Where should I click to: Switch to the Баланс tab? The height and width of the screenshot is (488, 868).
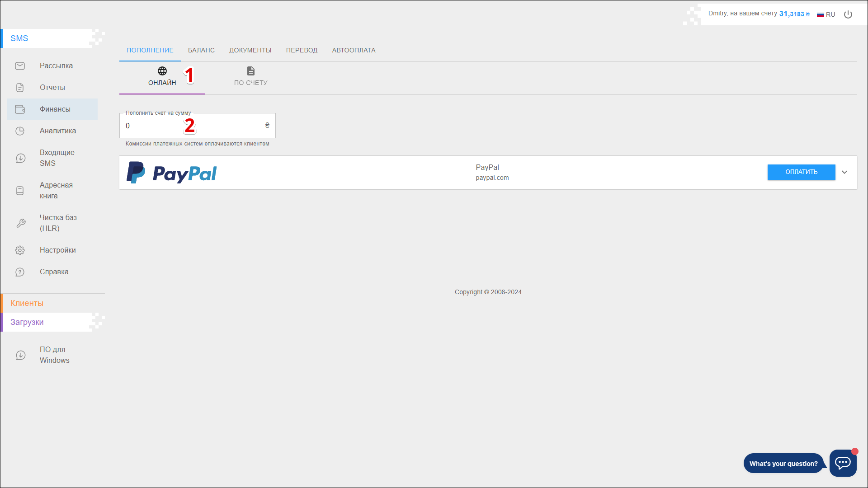coord(201,50)
